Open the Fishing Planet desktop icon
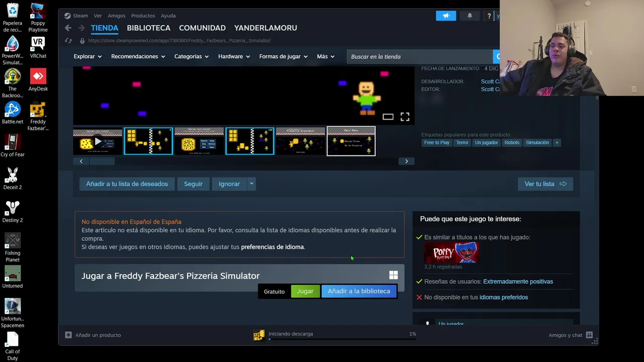Image resolution: width=644 pixels, height=362 pixels. coord(12,247)
